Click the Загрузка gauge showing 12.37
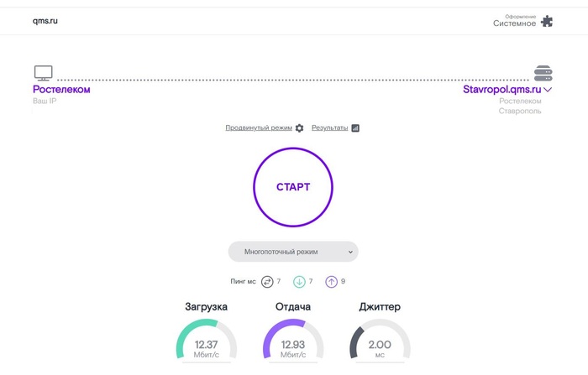 207,339
